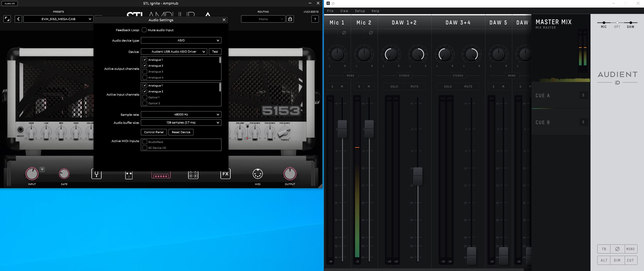Click the AmpHub OUTPUT knob

click(x=290, y=174)
